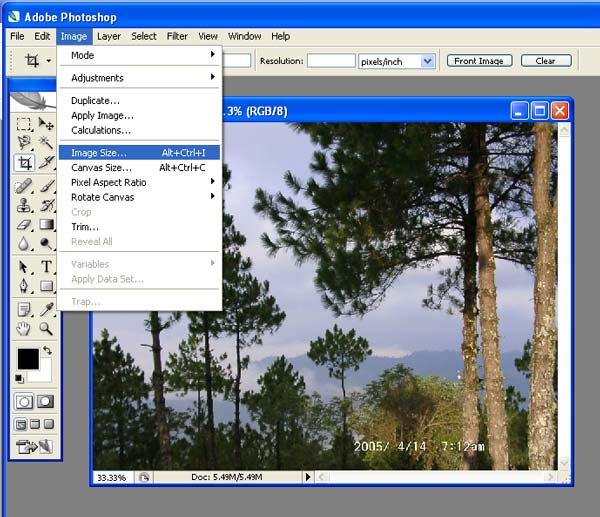This screenshot has width=600, height=517.
Task: Choose the Horizontal Type tool
Action: (46, 267)
